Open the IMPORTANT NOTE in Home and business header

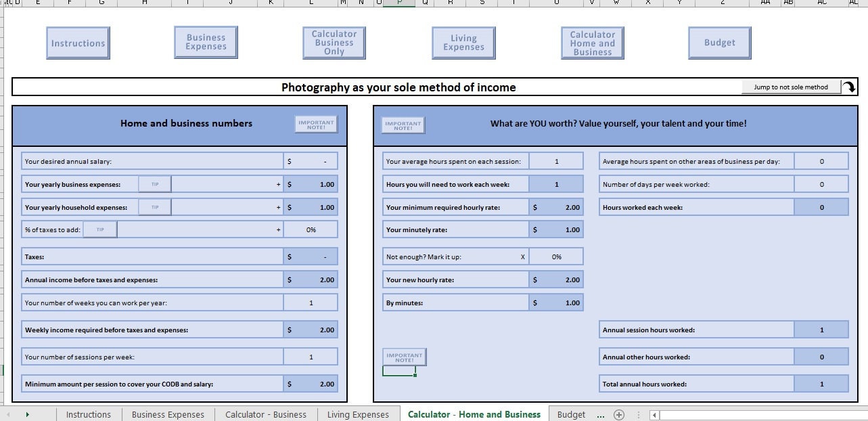[315, 124]
